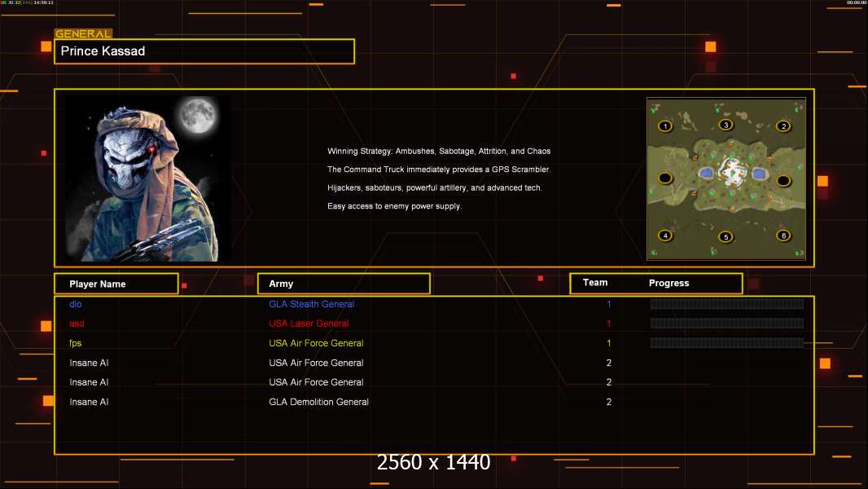Click the Winning Strategy description line
Screen dimensions: 868x489
[438, 152]
